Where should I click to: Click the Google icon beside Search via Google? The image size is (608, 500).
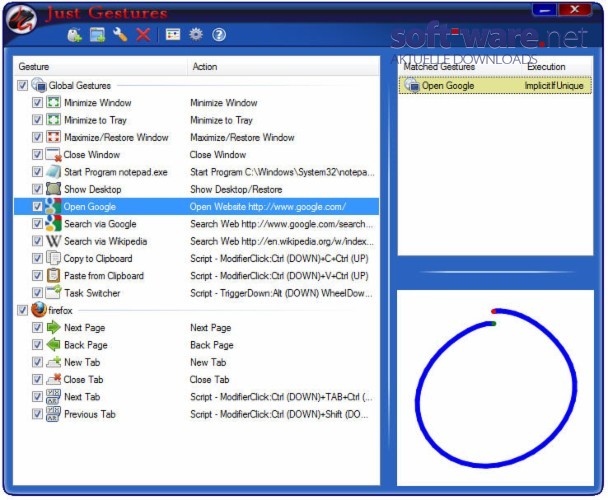click(x=53, y=224)
